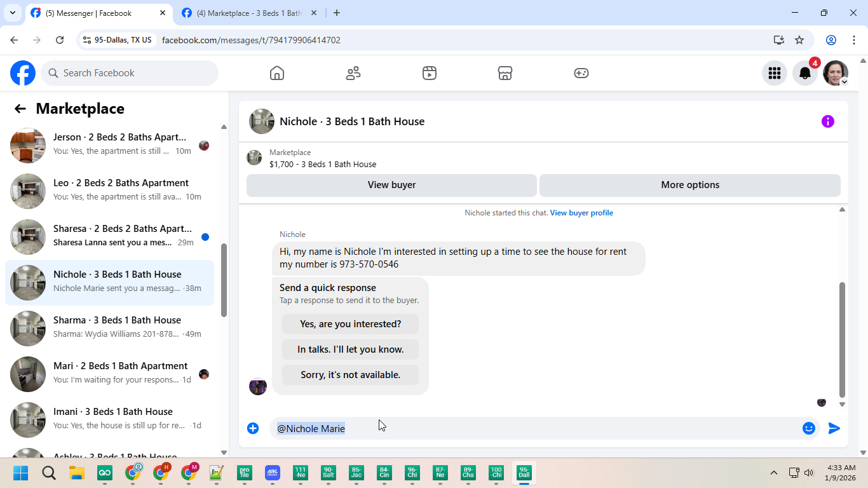Open the Video (Watch) icon
The width and height of the screenshot is (868, 488).
(430, 73)
